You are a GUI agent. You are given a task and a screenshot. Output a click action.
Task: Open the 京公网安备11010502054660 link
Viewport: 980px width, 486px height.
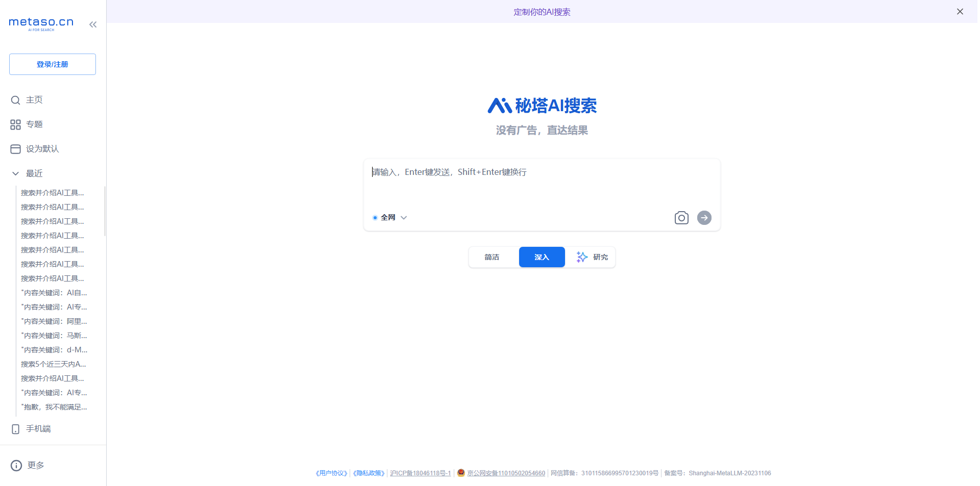click(506, 473)
